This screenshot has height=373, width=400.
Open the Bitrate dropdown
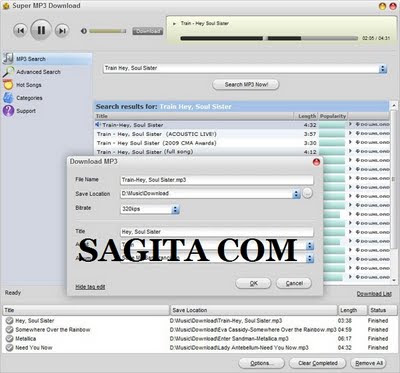coord(175,209)
